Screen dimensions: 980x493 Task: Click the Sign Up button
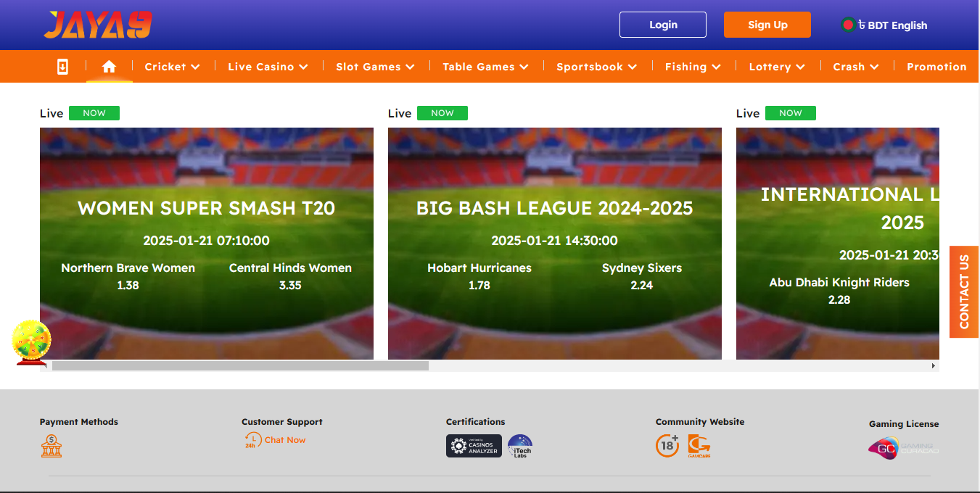(767, 24)
